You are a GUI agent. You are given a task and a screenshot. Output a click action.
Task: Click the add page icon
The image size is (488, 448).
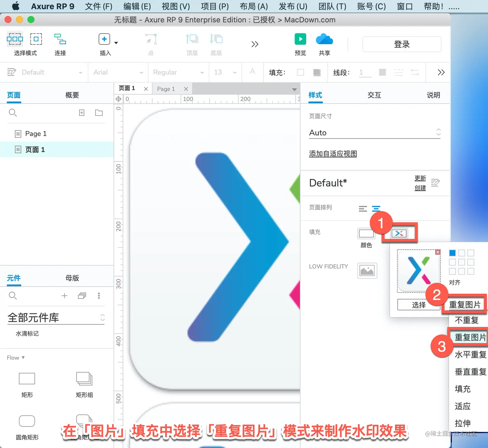click(82, 113)
